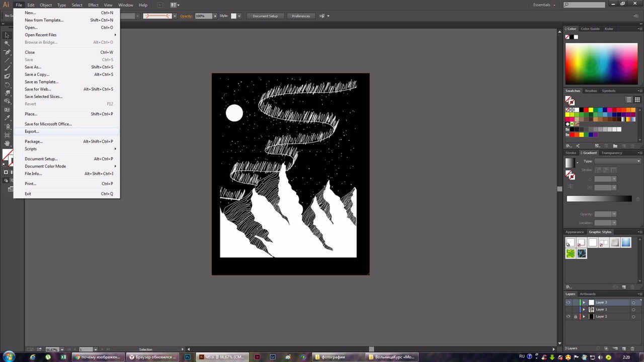Image resolution: width=644 pixels, height=362 pixels.
Task: Switch Swatches panel to thumbnail view
Action: click(x=637, y=100)
